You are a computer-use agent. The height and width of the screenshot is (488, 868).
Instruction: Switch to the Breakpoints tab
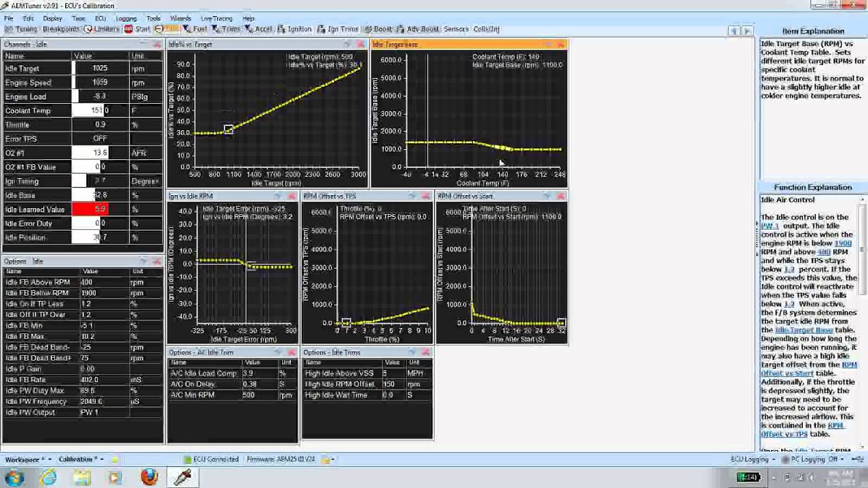[x=61, y=29]
